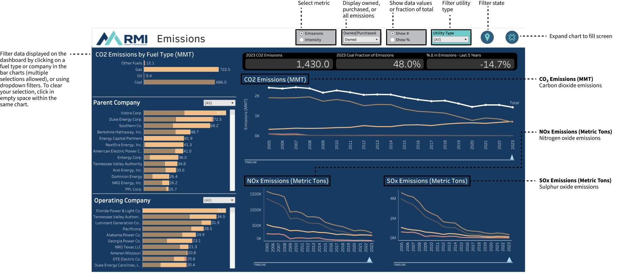644x276 pixels.
Task: Filter by Energy Capital Partners
Action: [x=164, y=139]
